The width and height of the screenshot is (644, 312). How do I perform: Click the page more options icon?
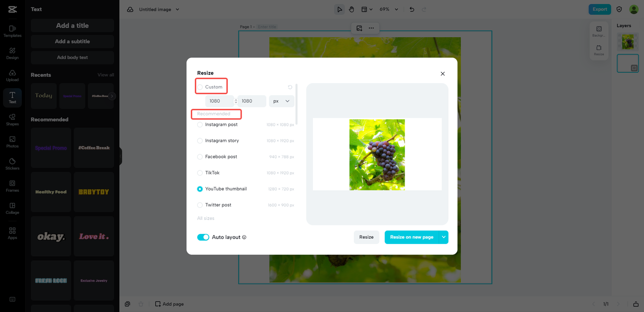[371, 28]
